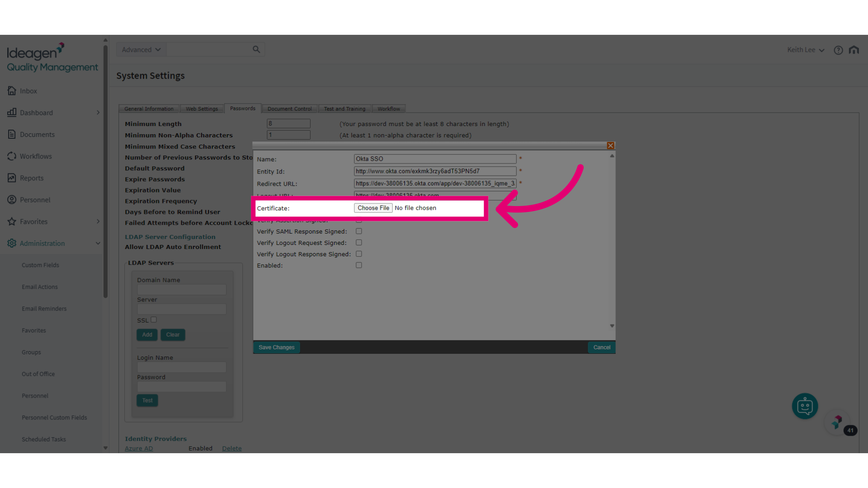Image resolution: width=868 pixels, height=488 pixels.
Task: Open the help question mark icon
Action: point(838,50)
